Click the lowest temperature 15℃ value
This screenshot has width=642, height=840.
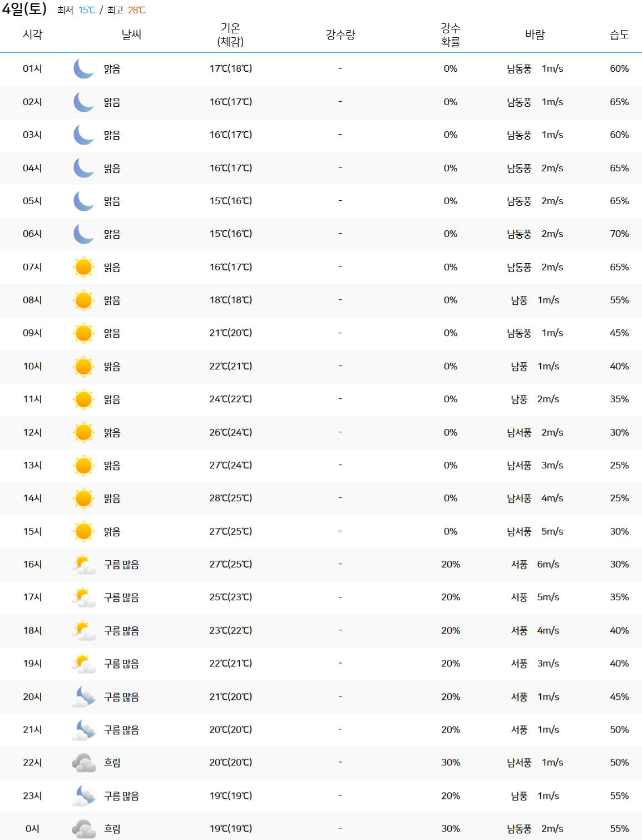87,10
